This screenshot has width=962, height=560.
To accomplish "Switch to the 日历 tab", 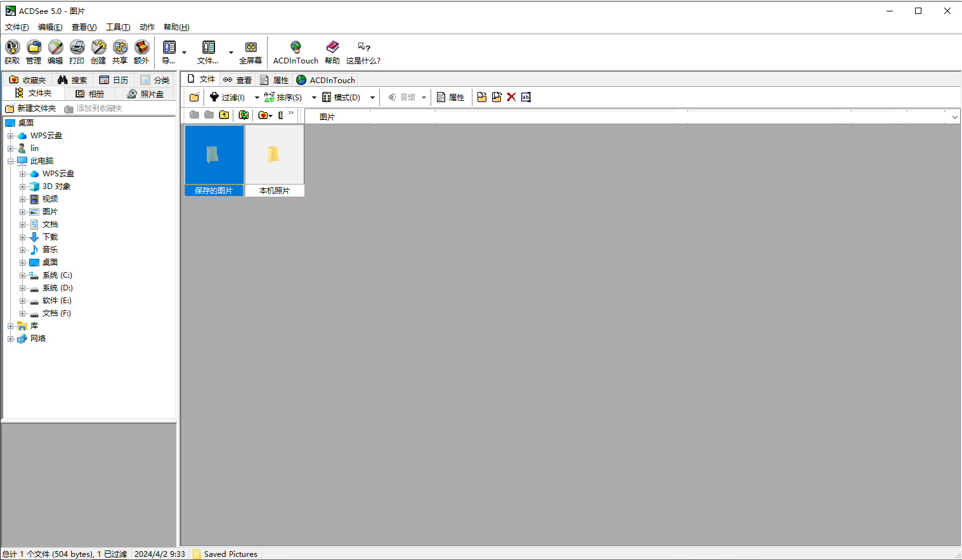I will (x=114, y=80).
